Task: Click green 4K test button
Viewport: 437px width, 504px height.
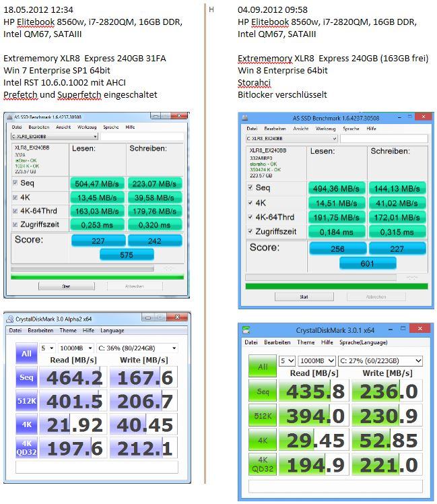Action: click(263, 440)
